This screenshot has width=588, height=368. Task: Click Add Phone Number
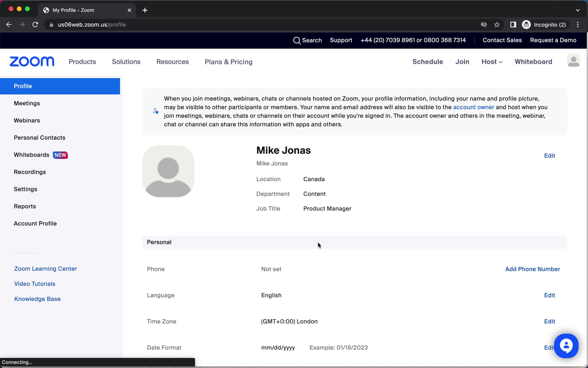point(533,269)
